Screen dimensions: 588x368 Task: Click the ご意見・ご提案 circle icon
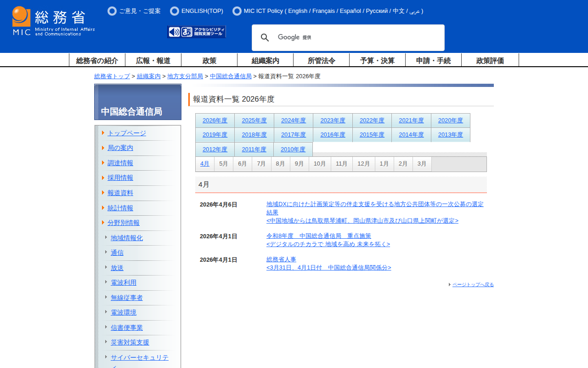coord(112,11)
